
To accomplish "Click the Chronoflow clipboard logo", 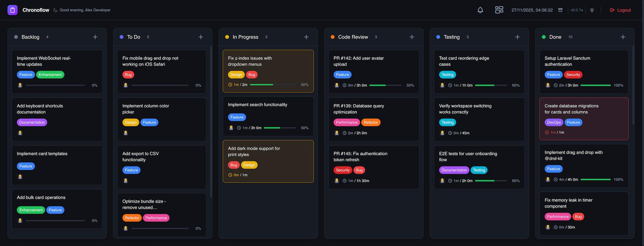I will (x=13, y=10).
